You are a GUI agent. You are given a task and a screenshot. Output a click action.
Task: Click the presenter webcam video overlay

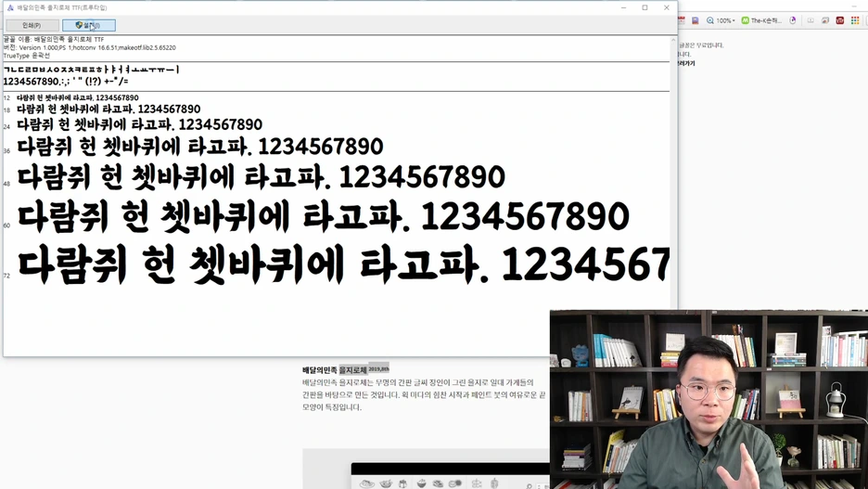(708, 399)
